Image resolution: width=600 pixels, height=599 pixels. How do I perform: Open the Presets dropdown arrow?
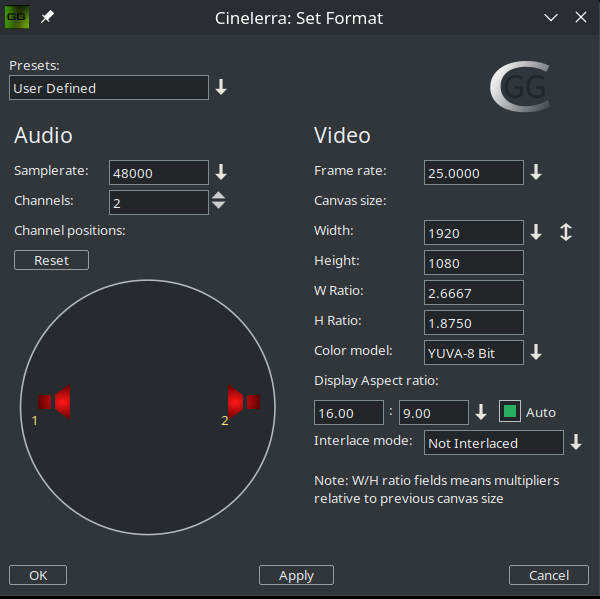coord(221,88)
